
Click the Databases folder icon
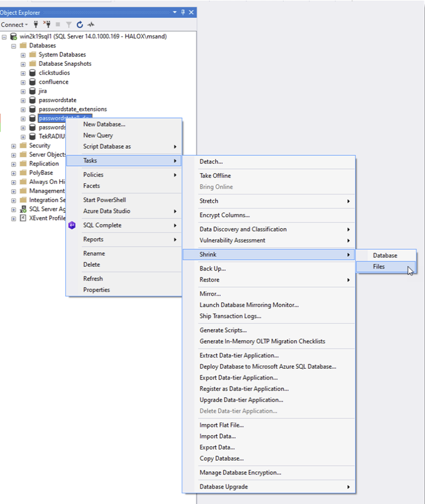tap(23, 45)
